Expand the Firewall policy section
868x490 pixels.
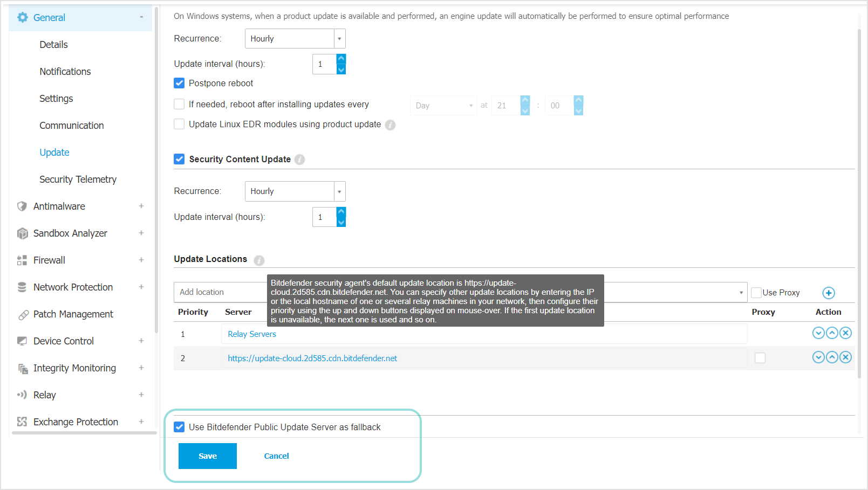coord(141,260)
